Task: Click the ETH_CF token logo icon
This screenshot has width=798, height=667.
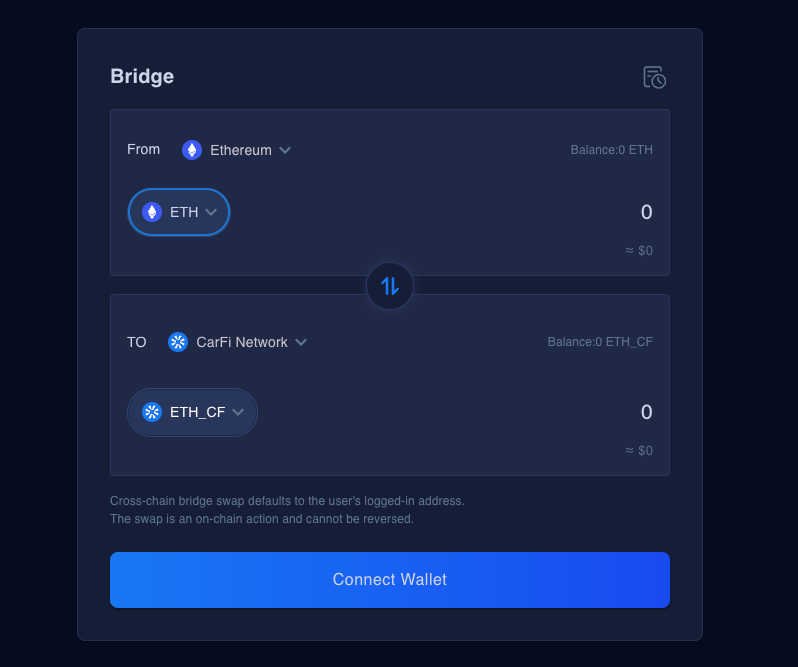Action: tap(152, 412)
